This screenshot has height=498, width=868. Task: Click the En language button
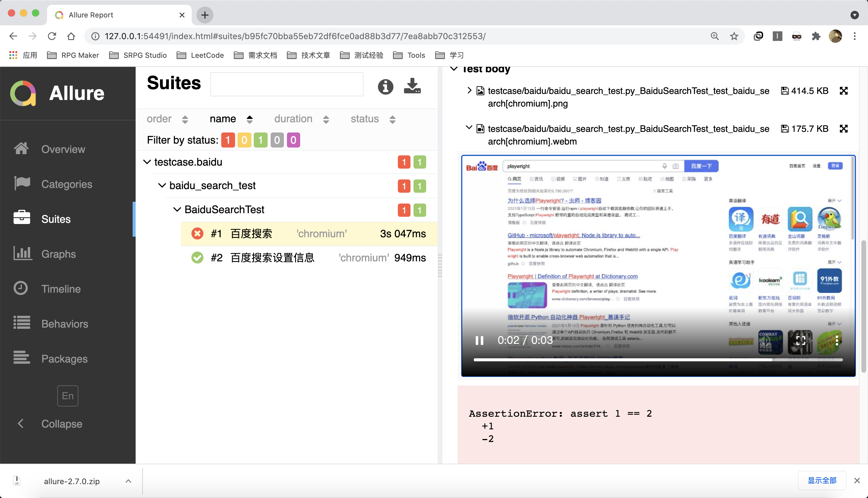68,396
